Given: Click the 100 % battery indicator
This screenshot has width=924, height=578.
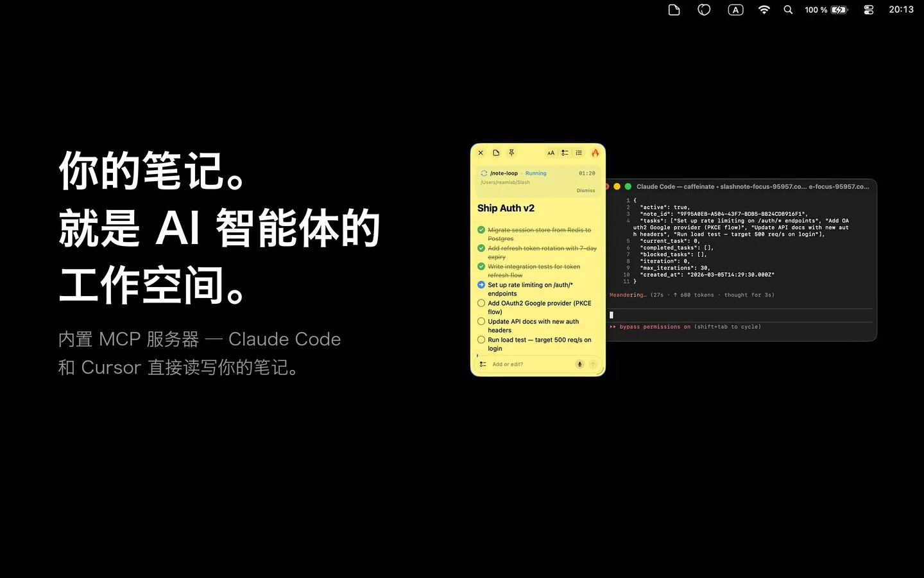Looking at the screenshot, I should tap(826, 10).
